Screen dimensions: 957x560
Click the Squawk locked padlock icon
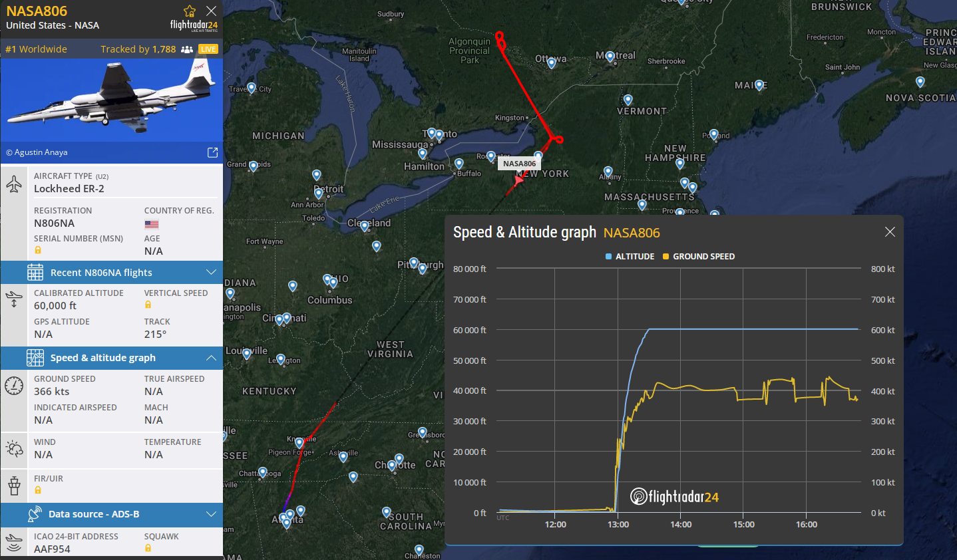[148, 548]
